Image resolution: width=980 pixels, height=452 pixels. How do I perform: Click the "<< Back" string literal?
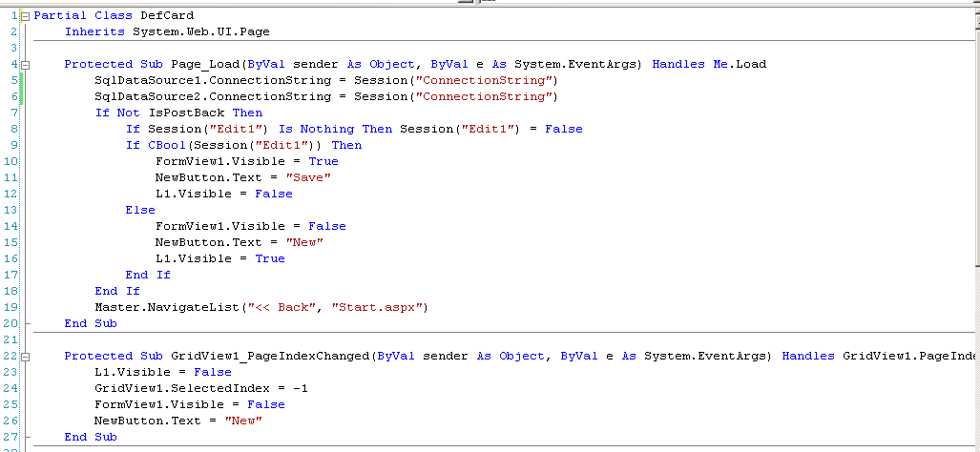pos(281,308)
